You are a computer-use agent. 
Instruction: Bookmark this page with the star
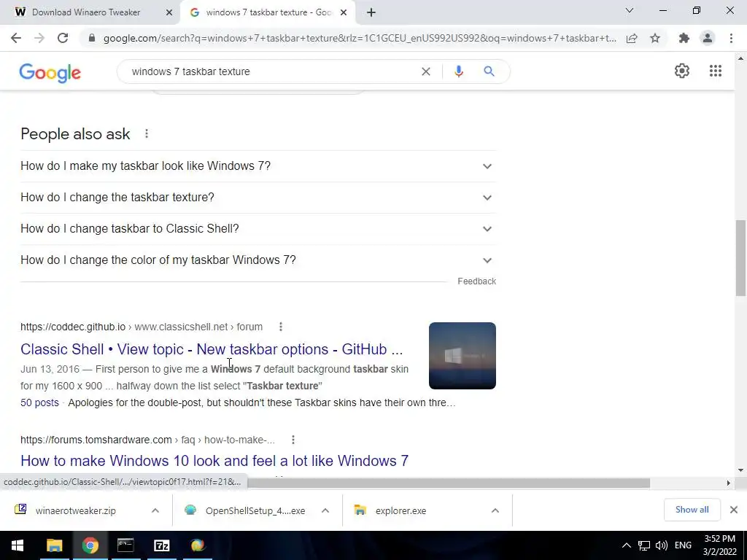point(655,38)
